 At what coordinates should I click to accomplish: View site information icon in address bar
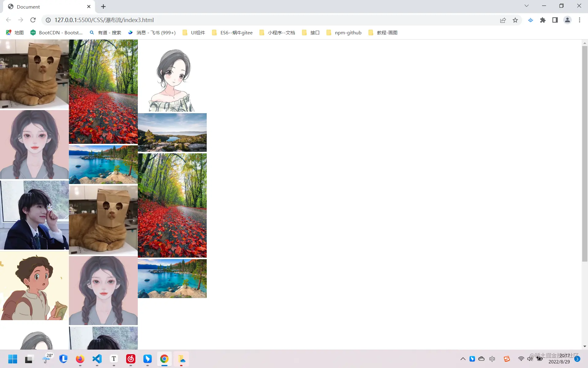click(48, 20)
